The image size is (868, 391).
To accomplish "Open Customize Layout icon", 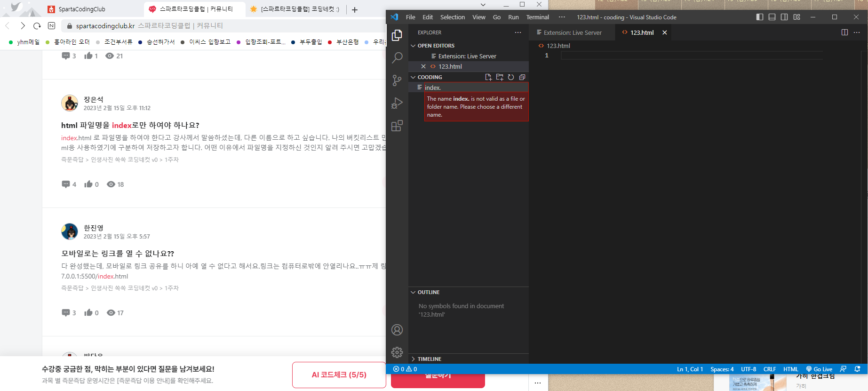I will click(796, 17).
